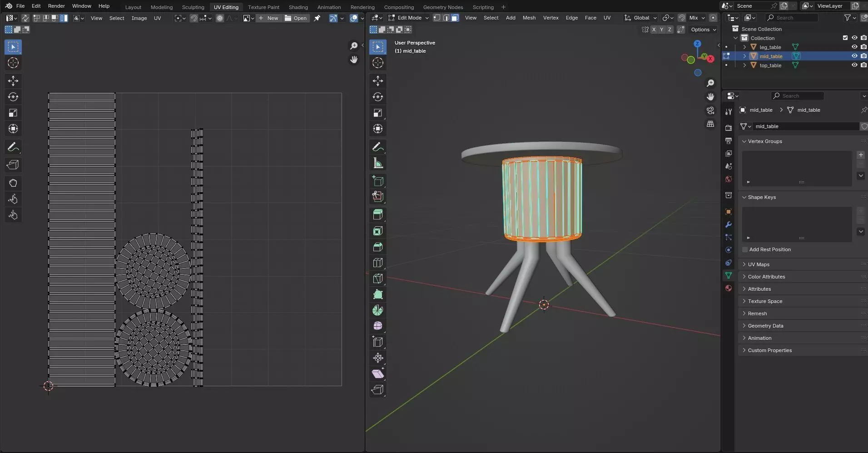Add a new workspace tab
Viewport: 868px width, 453px height.
(x=503, y=7)
